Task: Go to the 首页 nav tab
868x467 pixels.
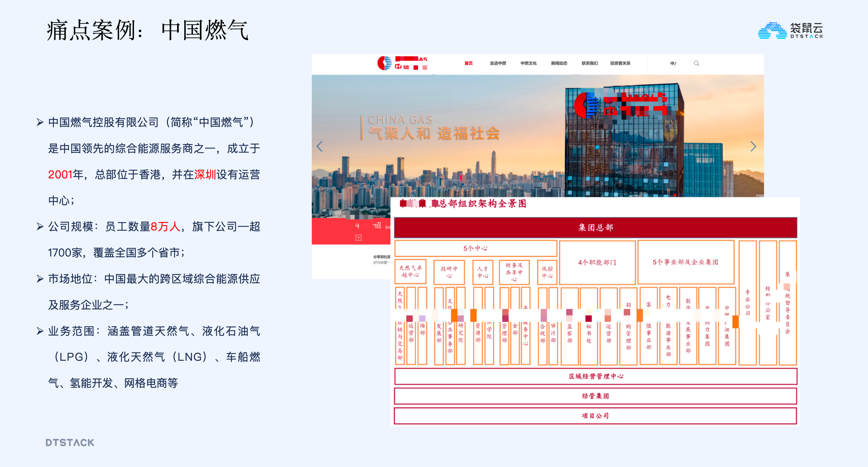Action: [x=468, y=63]
